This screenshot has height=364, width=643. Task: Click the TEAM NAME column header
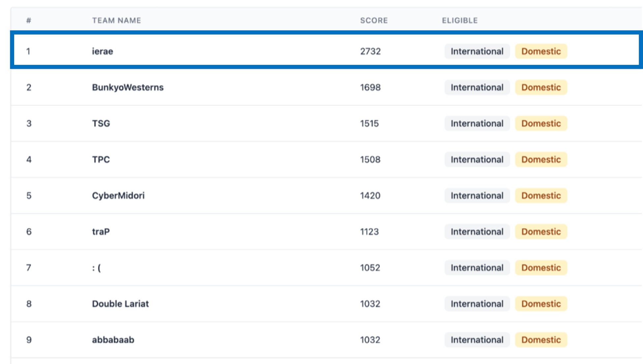[116, 20]
